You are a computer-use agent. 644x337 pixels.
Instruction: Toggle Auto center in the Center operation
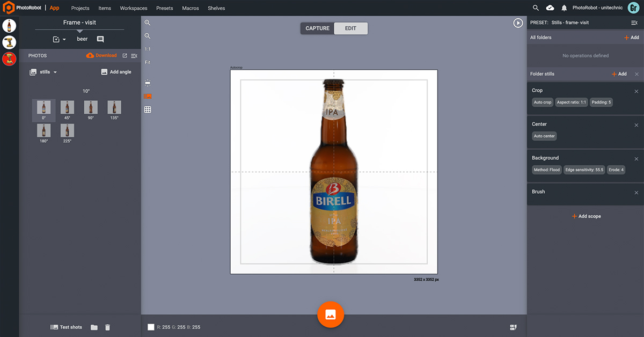tap(544, 136)
